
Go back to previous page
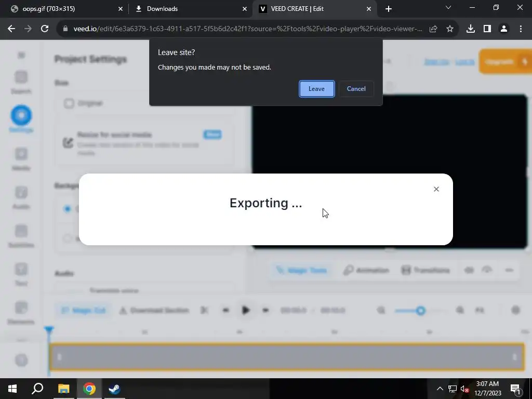point(11,29)
